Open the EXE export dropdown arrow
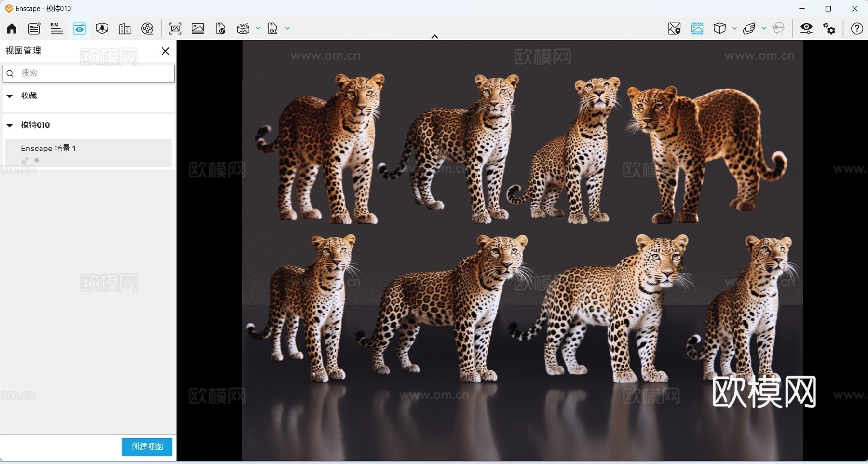 point(287,29)
